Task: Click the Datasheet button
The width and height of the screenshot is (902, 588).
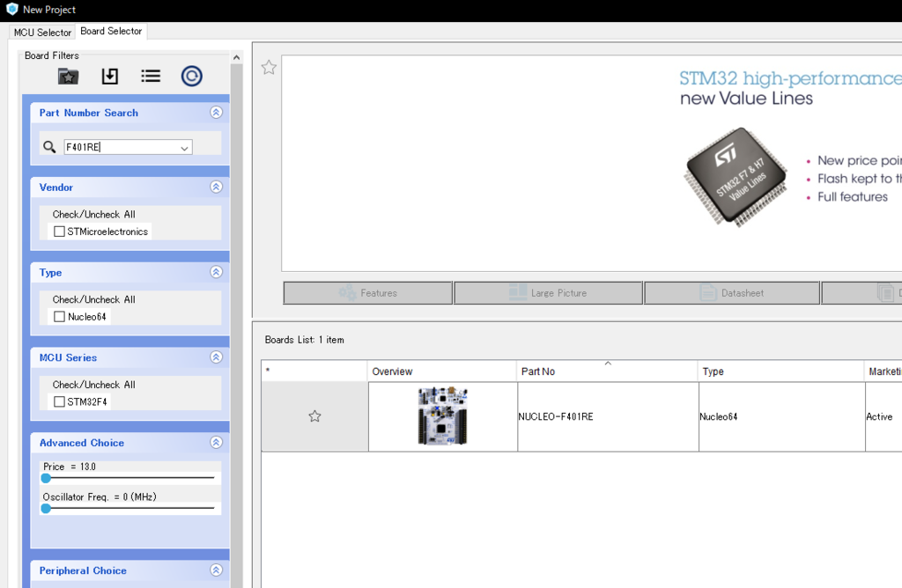Action: click(732, 293)
